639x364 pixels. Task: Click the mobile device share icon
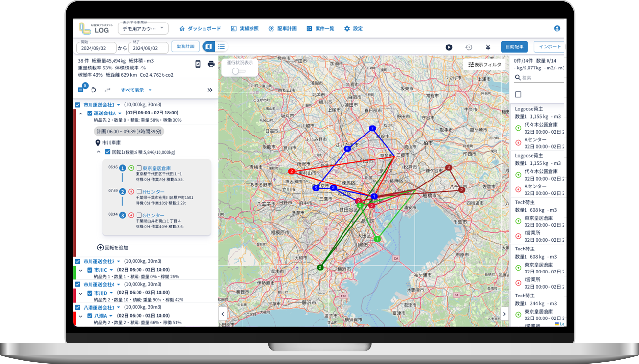click(198, 64)
